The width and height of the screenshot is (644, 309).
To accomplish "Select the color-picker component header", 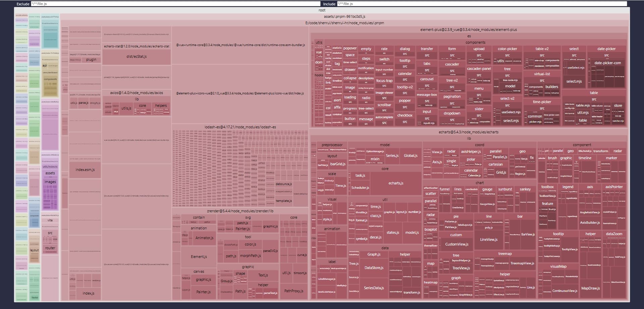I will click(x=507, y=49).
